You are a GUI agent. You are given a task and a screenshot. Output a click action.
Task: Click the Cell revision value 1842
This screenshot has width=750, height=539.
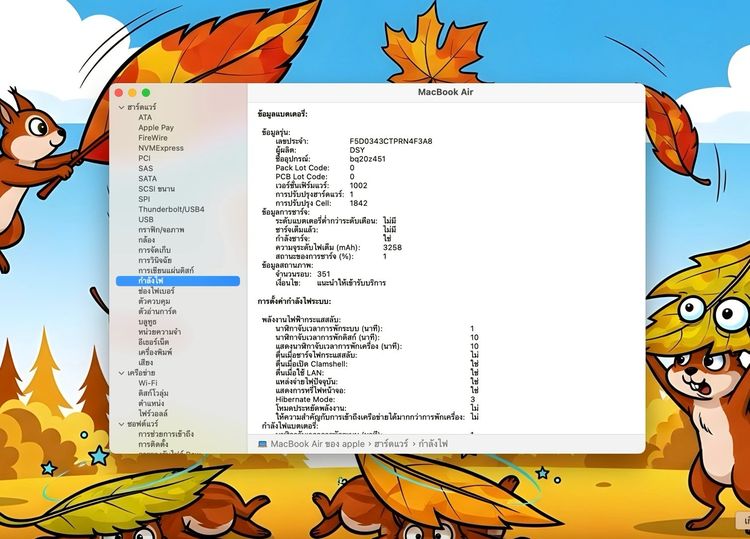[358, 203]
